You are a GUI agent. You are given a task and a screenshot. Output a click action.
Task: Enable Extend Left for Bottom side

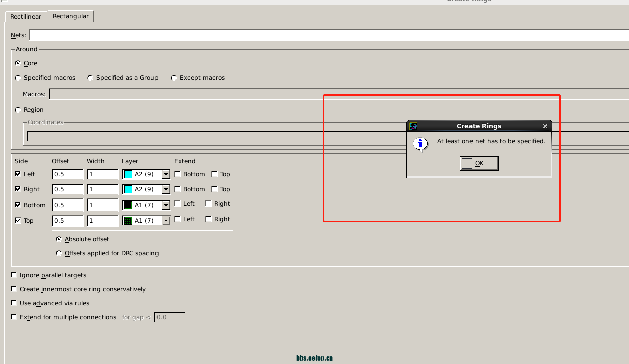(177, 204)
